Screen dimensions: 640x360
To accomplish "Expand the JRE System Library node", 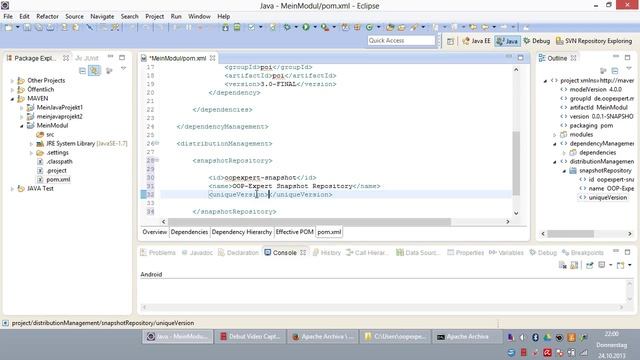I will (x=31, y=144).
